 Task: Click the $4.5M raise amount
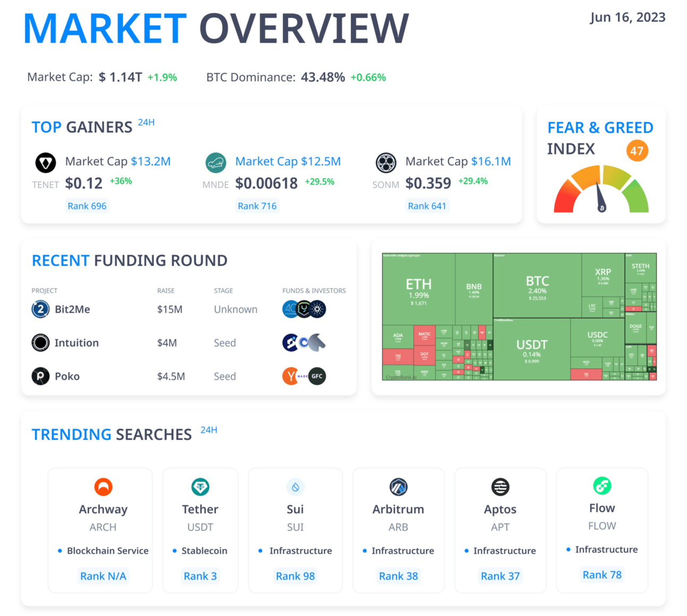coord(171,376)
